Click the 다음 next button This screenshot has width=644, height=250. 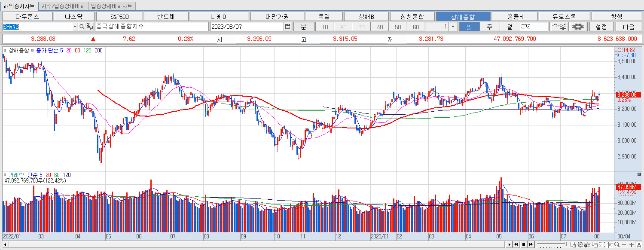pos(628,26)
